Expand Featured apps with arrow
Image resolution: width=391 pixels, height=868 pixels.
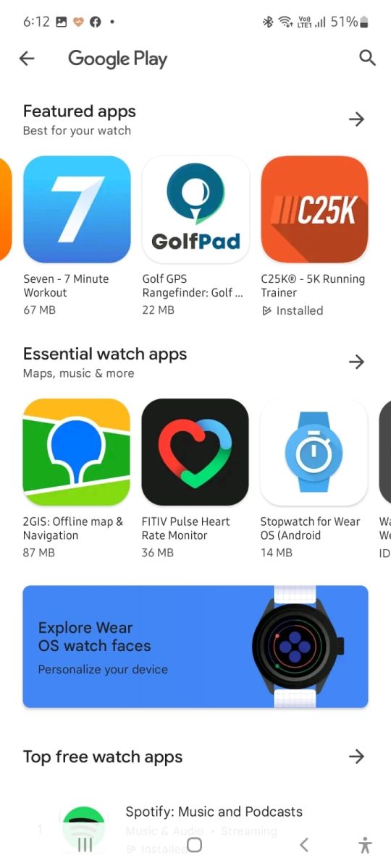pos(356,119)
